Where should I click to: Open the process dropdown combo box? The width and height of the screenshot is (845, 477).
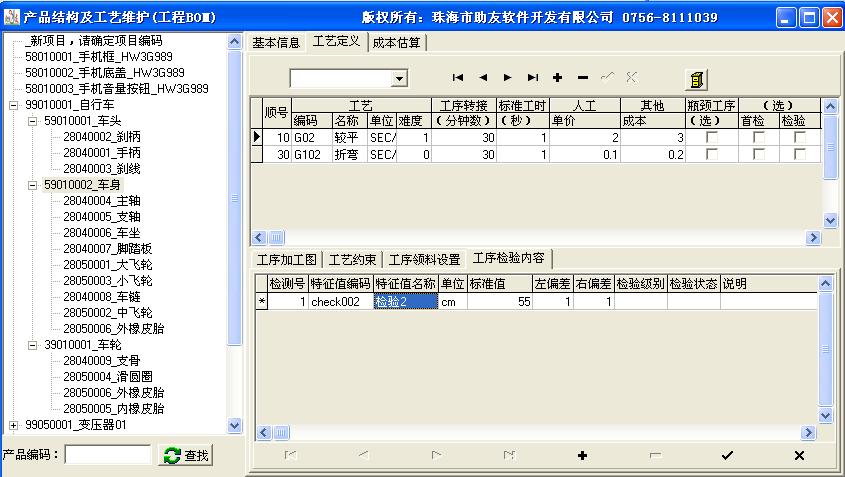pos(399,79)
